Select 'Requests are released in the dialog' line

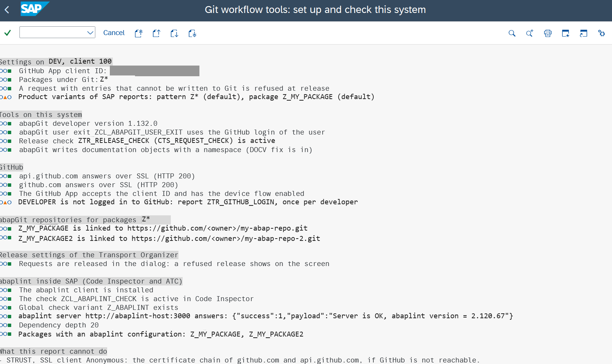click(x=174, y=264)
